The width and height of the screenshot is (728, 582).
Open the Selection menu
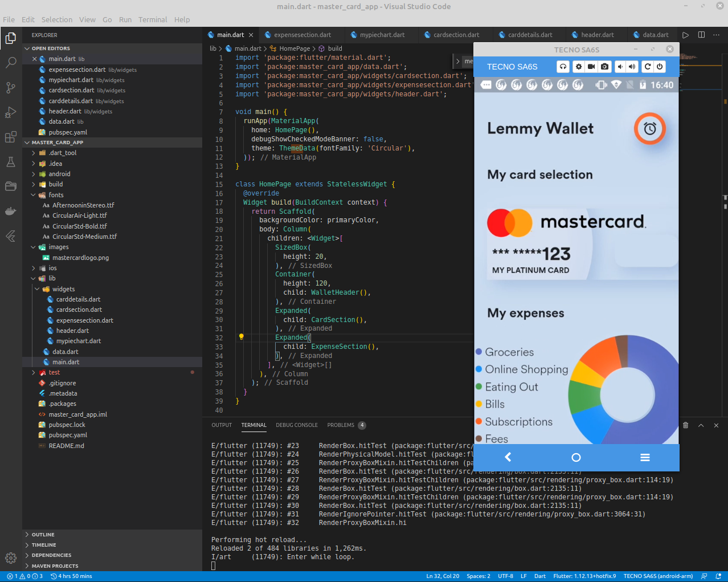pos(57,19)
